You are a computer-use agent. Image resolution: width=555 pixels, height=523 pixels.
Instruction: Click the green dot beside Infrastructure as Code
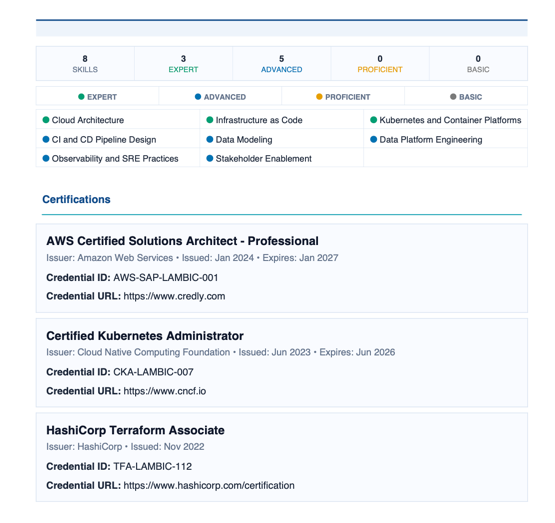tap(210, 120)
